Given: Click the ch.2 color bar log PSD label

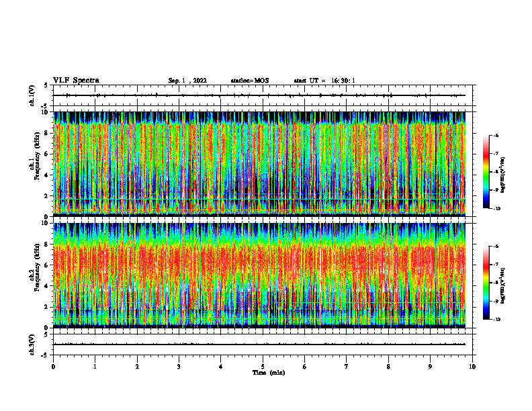Looking at the screenshot, I should (x=503, y=286).
